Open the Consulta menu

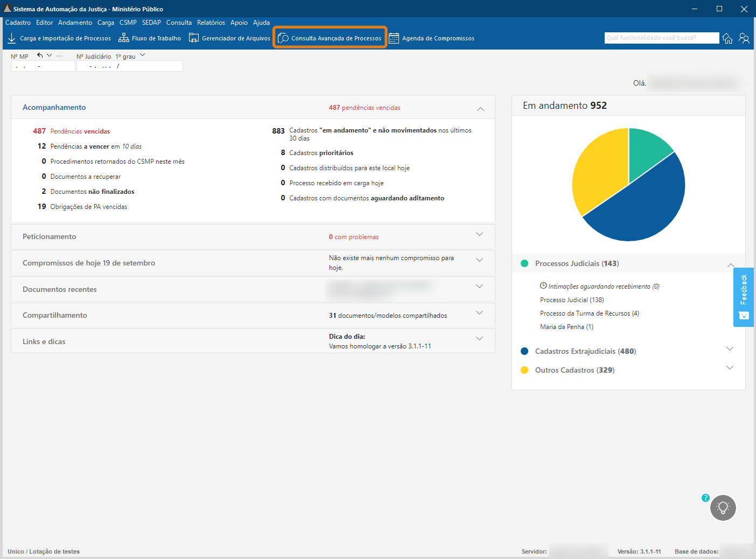coord(179,23)
